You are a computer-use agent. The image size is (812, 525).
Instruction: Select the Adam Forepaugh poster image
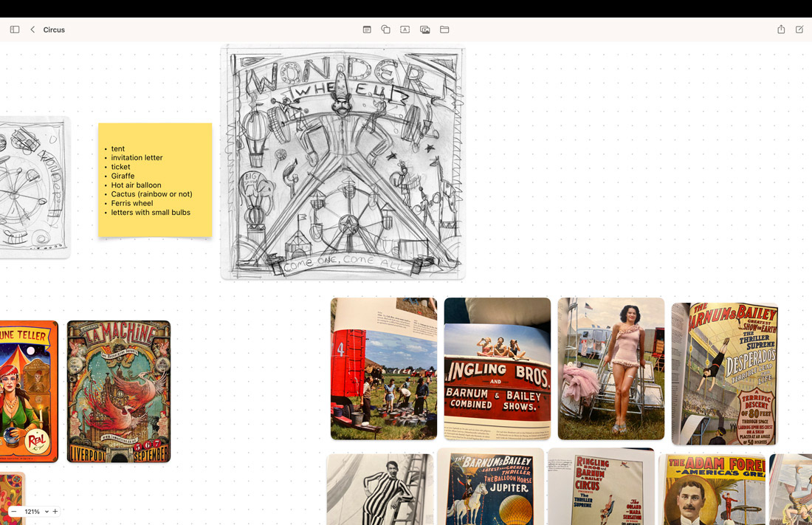point(712,490)
